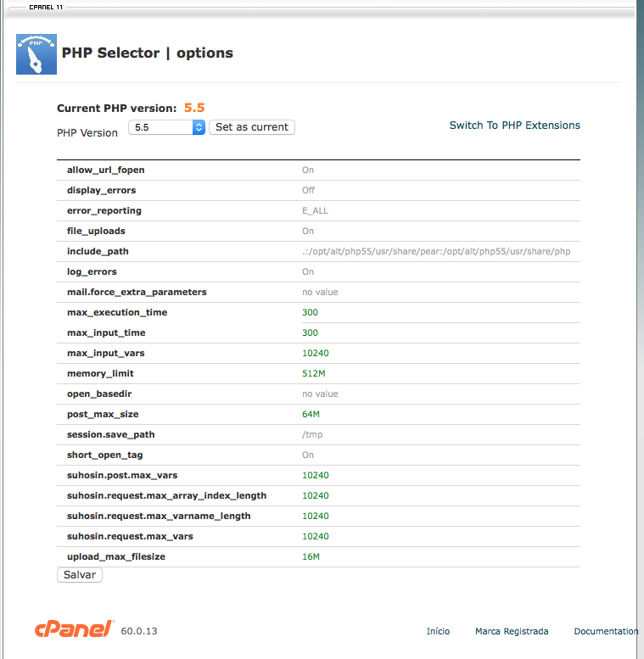
Task: Click the upload_max_filesize value 16M
Action: pos(311,557)
